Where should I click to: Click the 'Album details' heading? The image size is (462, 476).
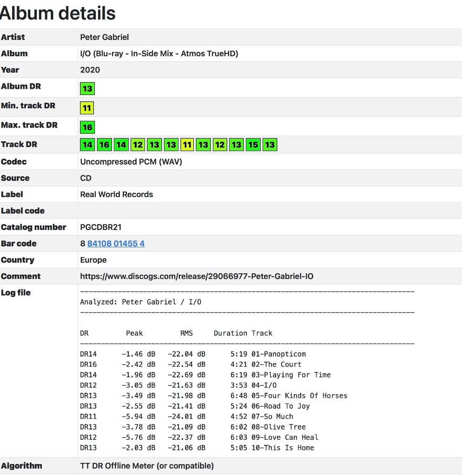(x=58, y=13)
